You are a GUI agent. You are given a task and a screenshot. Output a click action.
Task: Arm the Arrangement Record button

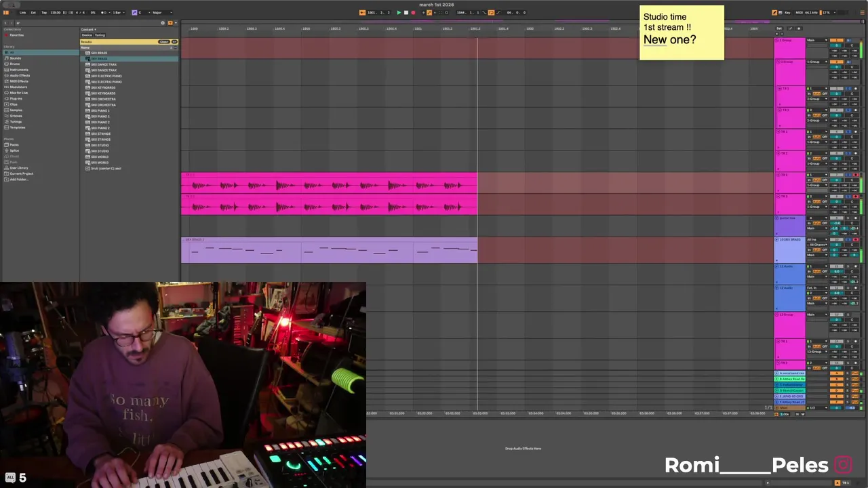tap(413, 12)
